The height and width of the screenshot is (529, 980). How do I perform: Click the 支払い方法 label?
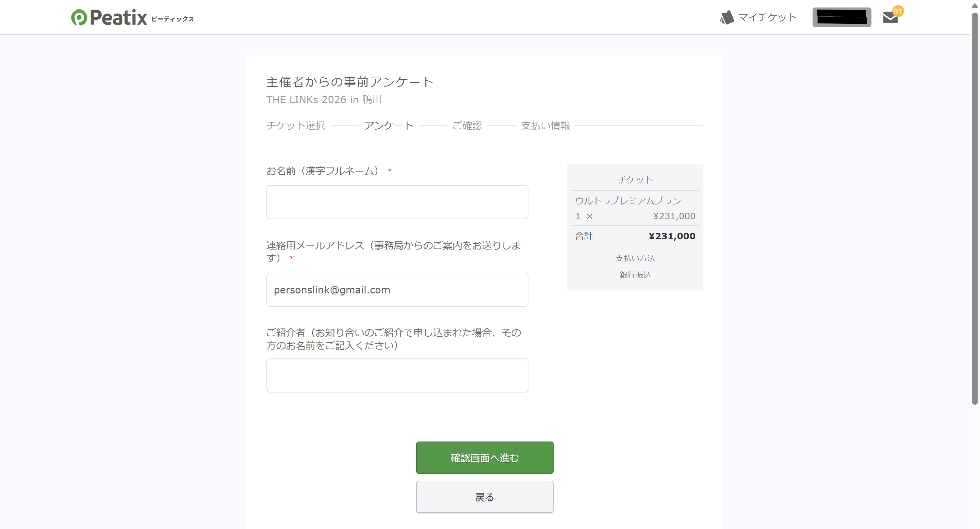tap(635, 258)
